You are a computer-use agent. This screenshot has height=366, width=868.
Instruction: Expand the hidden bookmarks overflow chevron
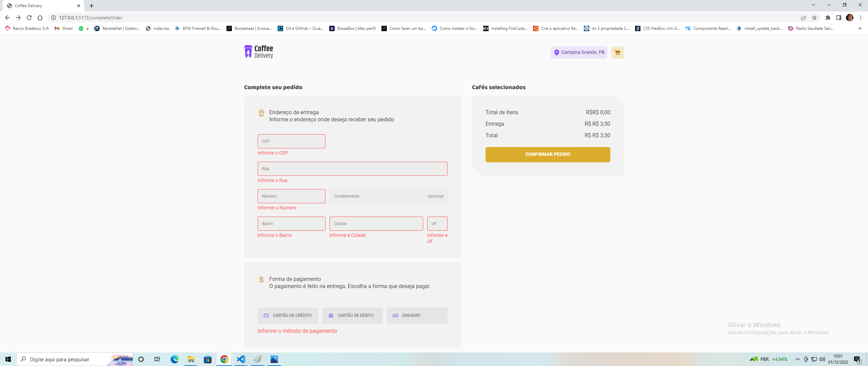860,28
